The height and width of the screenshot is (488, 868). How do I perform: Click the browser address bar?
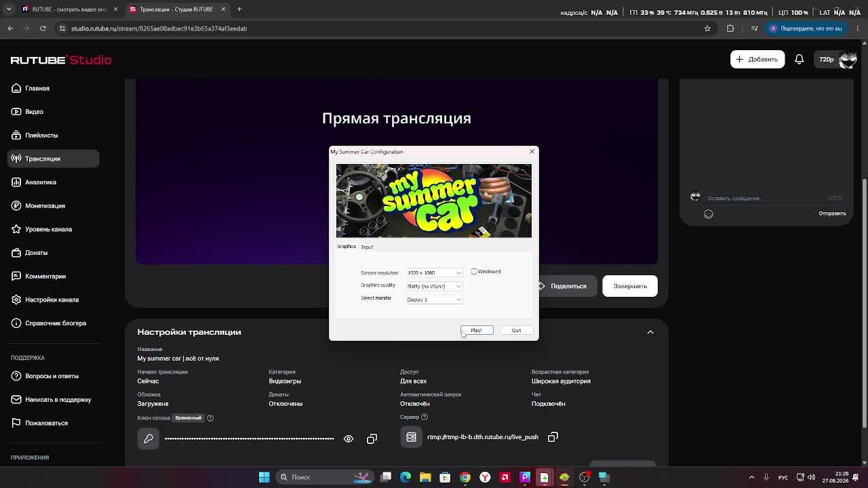(380, 28)
